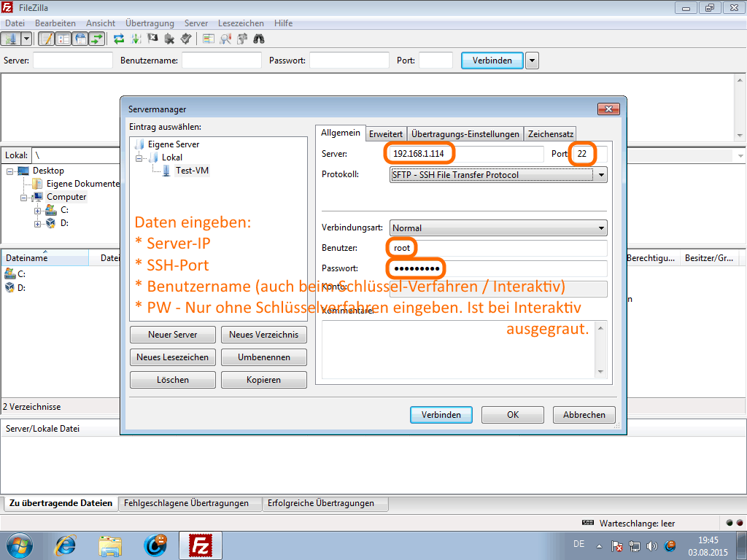Click the OK button
747x560 pixels.
pos(513,415)
